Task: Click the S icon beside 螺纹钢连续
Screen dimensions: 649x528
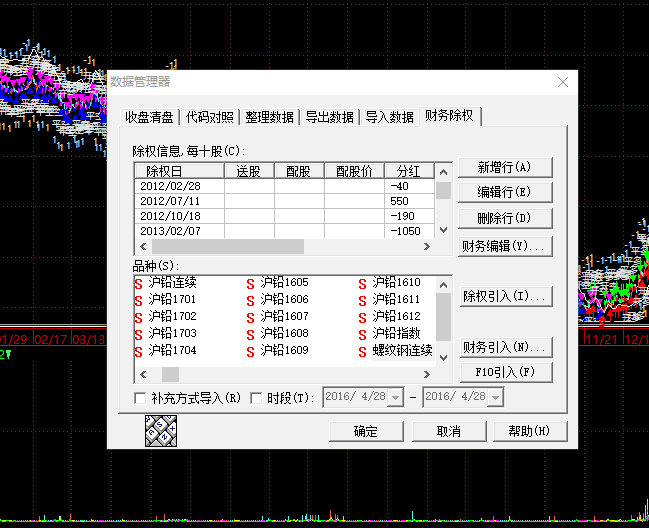Action: coord(363,352)
